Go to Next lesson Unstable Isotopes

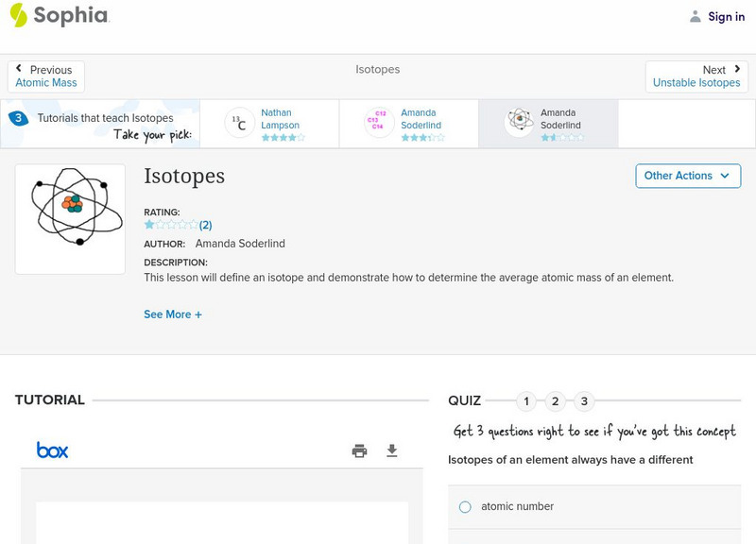pyautogui.click(x=696, y=76)
